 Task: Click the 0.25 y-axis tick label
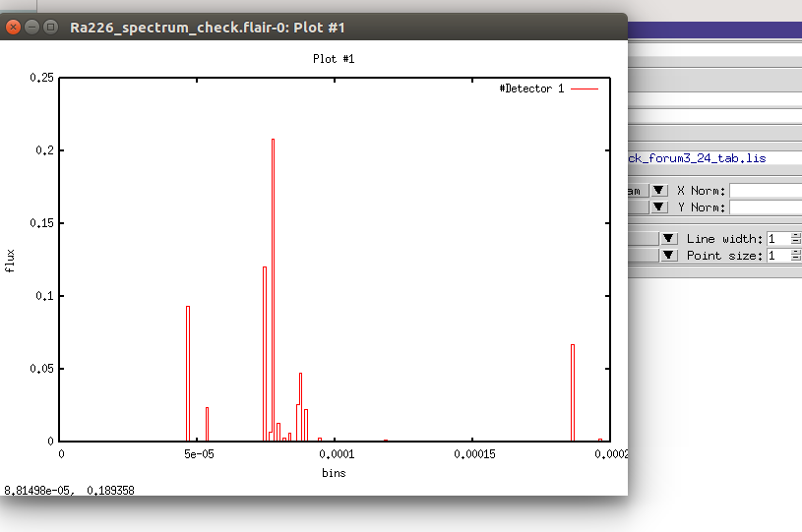click(41, 78)
